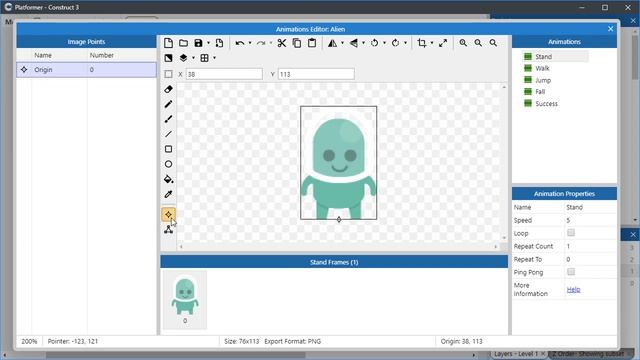The width and height of the screenshot is (640, 360).
Task: Click the 200% zoom status entry
Action: tap(29, 341)
